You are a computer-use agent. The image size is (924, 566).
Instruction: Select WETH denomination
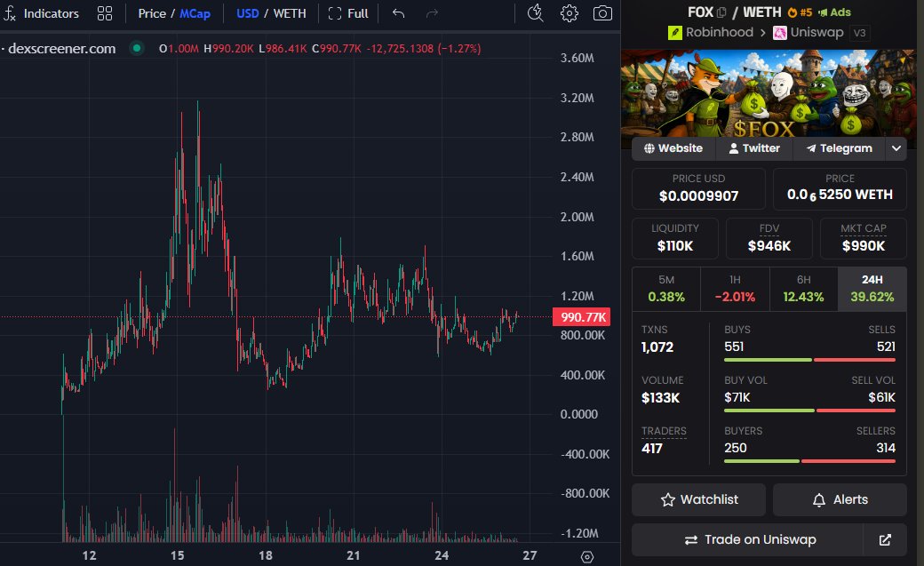290,13
